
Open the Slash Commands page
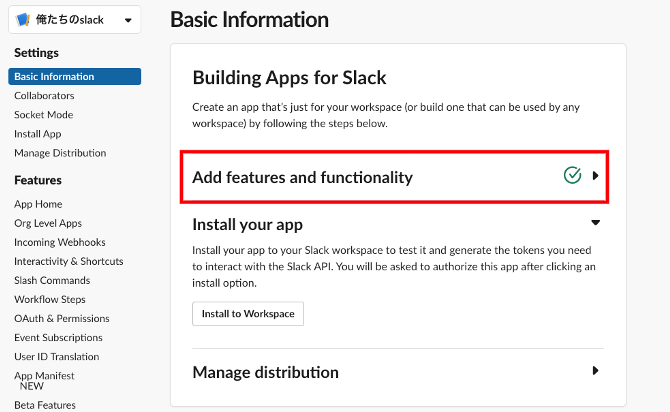[52, 280]
